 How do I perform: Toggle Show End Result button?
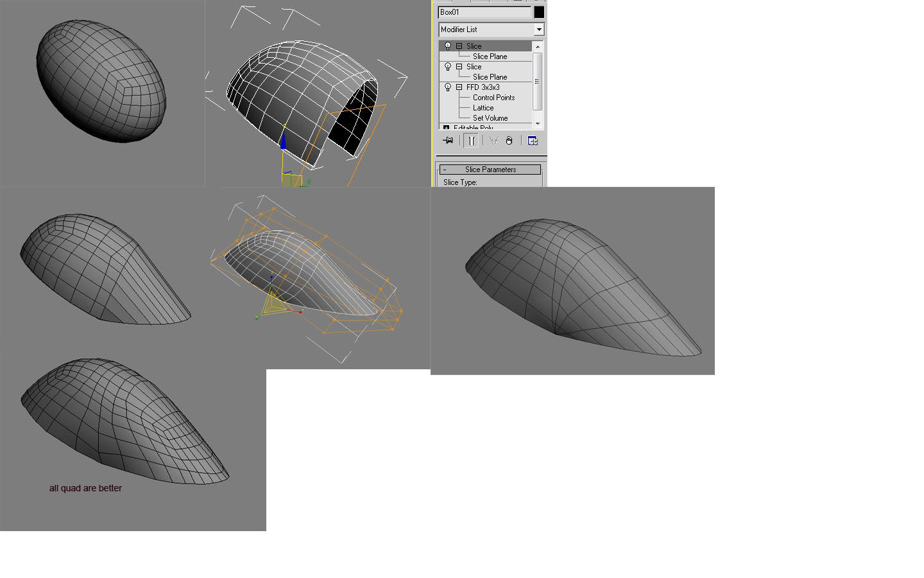click(471, 141)
